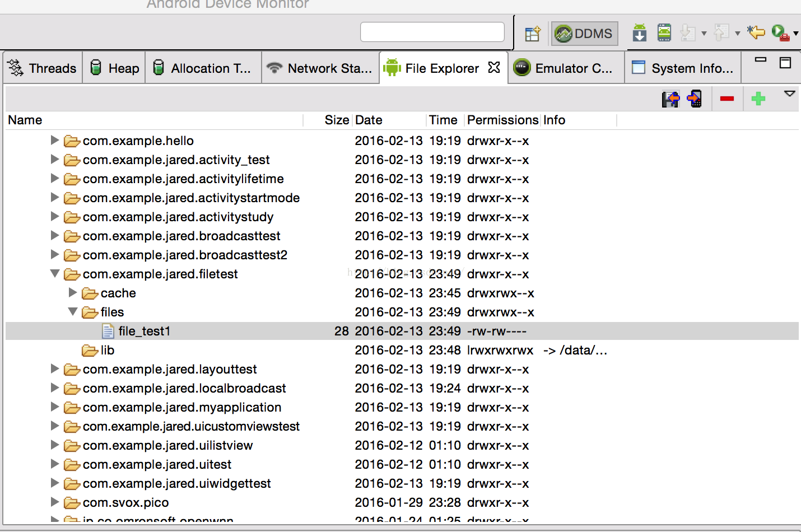Open the System Information tab
Viewport: 801px width, 532px height.
(x=683, y=68)
